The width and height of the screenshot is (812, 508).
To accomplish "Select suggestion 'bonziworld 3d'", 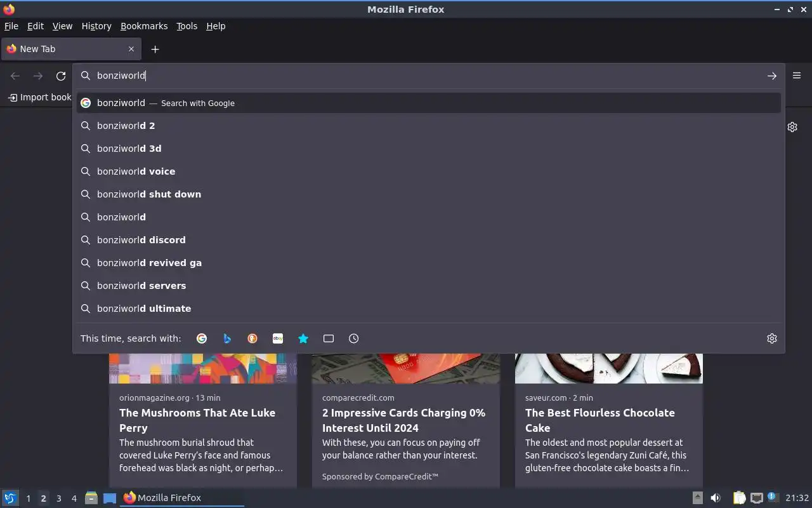I will click(x=429, y=149).
